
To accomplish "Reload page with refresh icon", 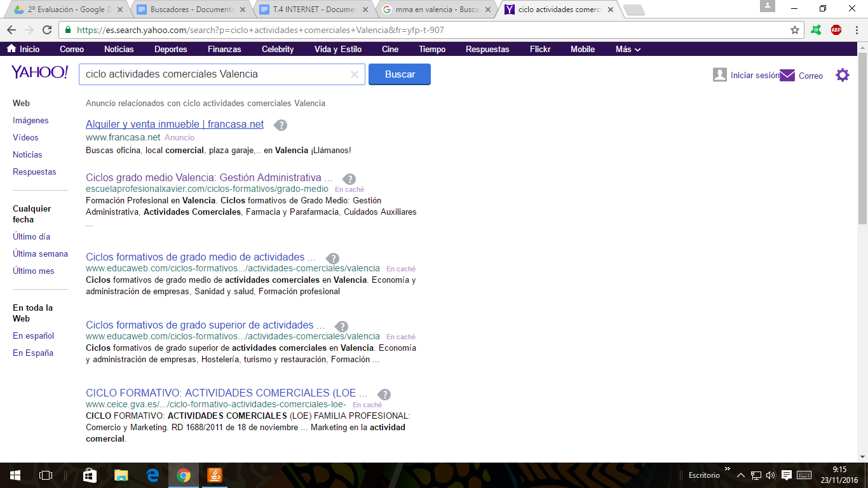I will click(47, 30).
